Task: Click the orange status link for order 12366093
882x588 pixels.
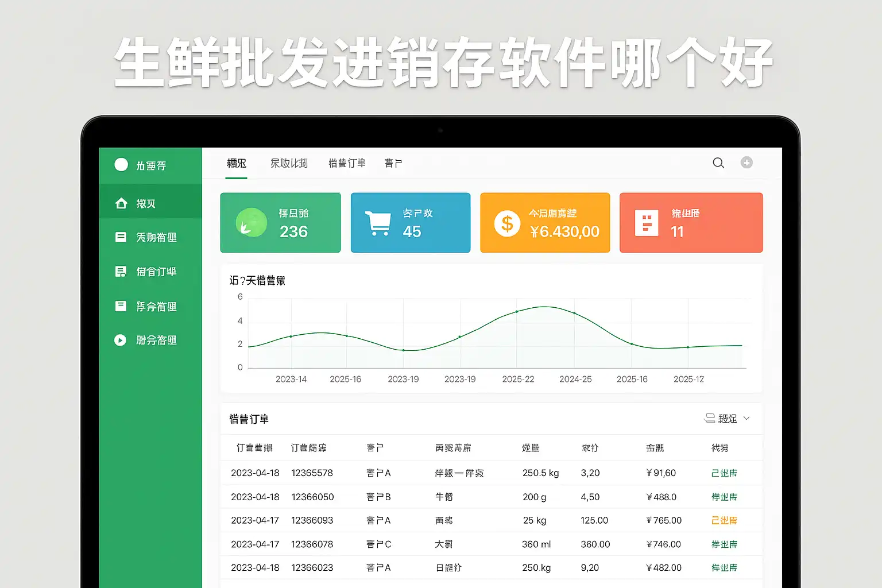Action: 724,520
